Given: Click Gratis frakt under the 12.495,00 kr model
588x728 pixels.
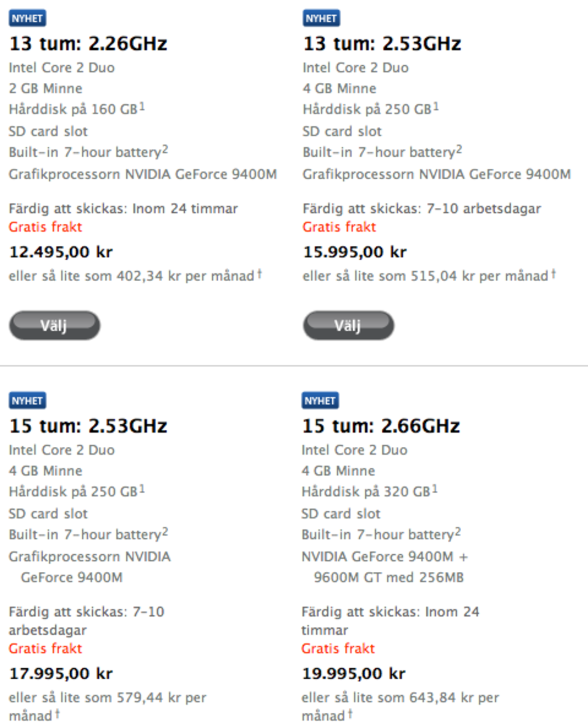Looking at the screenshot, I should coord(46,227).
